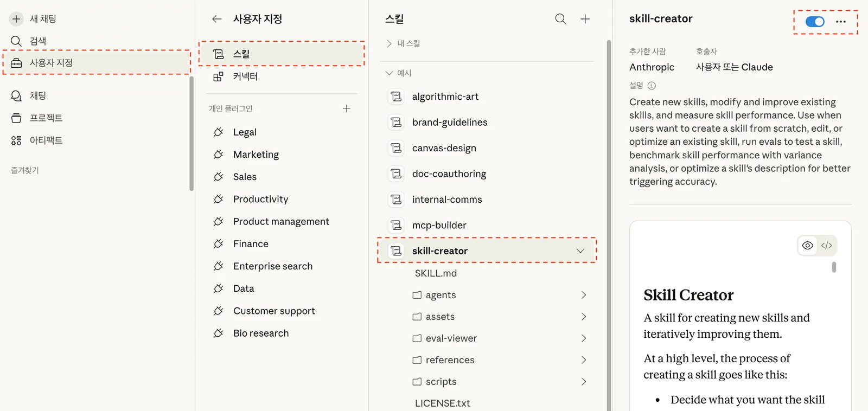868x411 pixels.
Task: Switch to code view with the </> icon
Action: (x=826, y=246)
